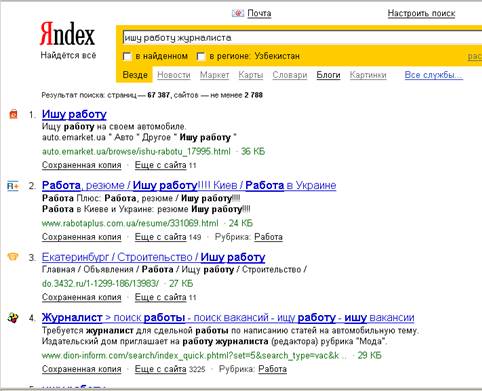Select the Блоги tab
This screenshot has height=391, width=482.
(328, 75)
